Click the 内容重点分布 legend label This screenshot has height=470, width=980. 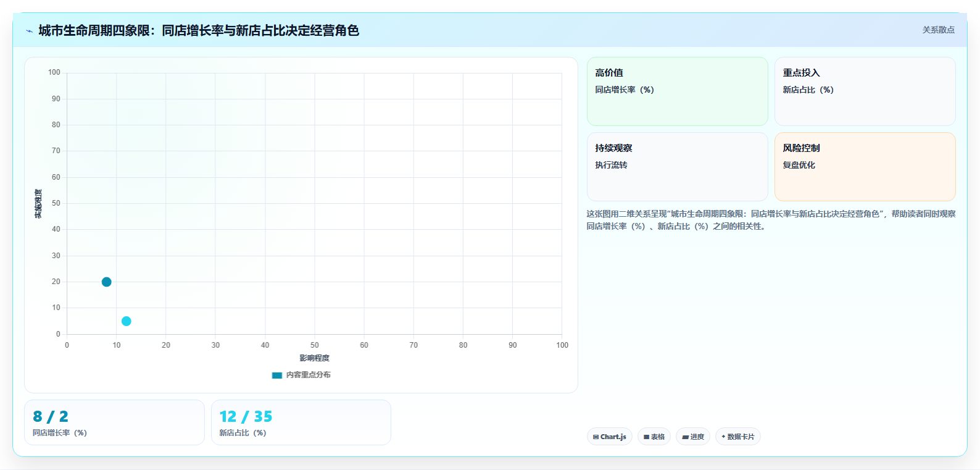(308, 375)
